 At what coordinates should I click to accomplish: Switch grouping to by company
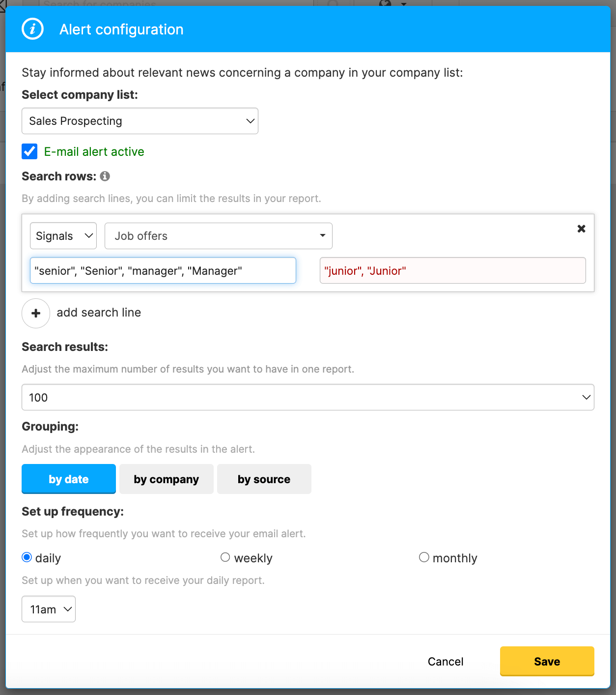tap(166, 479)
